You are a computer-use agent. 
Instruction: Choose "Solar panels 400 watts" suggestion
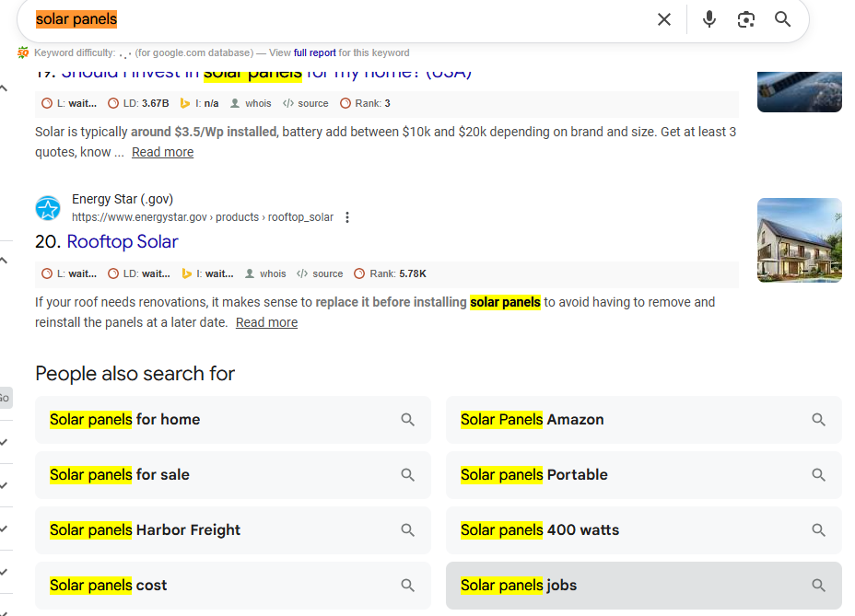(x=539, y=530)
